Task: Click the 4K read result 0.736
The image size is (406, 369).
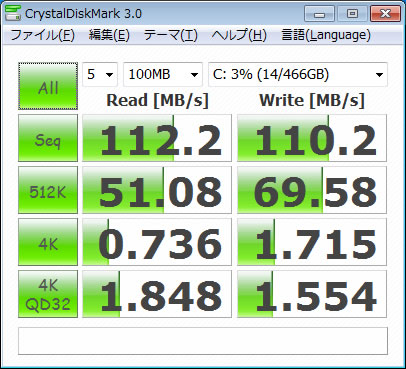Action: click(157, 242)
